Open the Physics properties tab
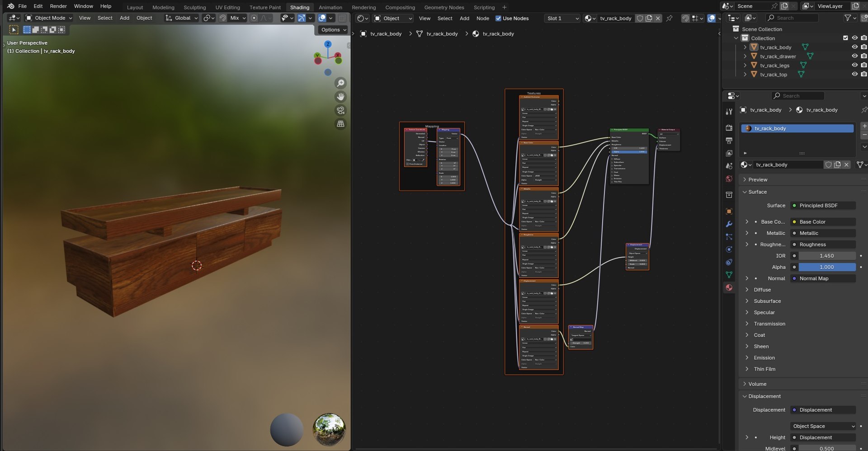 click(729, 249)
